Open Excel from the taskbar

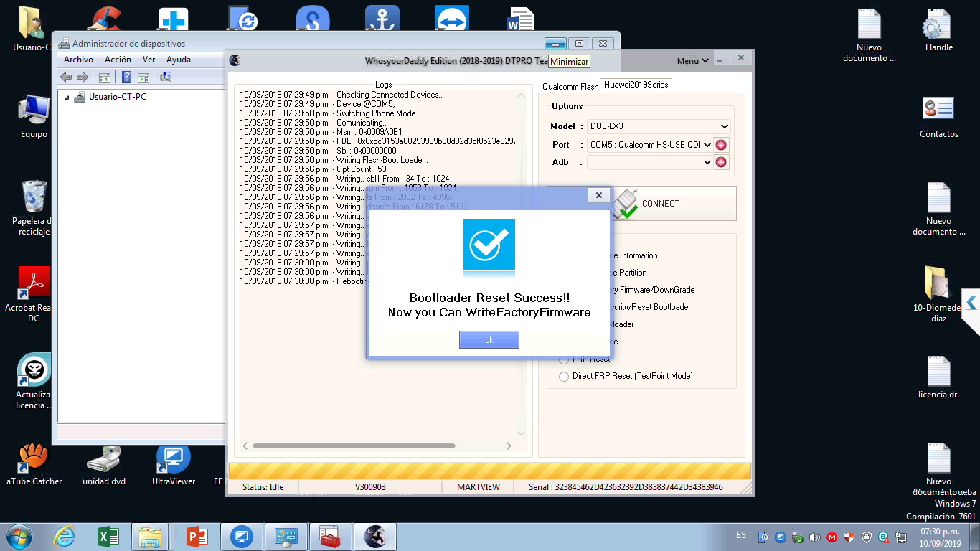pos(108,537)
